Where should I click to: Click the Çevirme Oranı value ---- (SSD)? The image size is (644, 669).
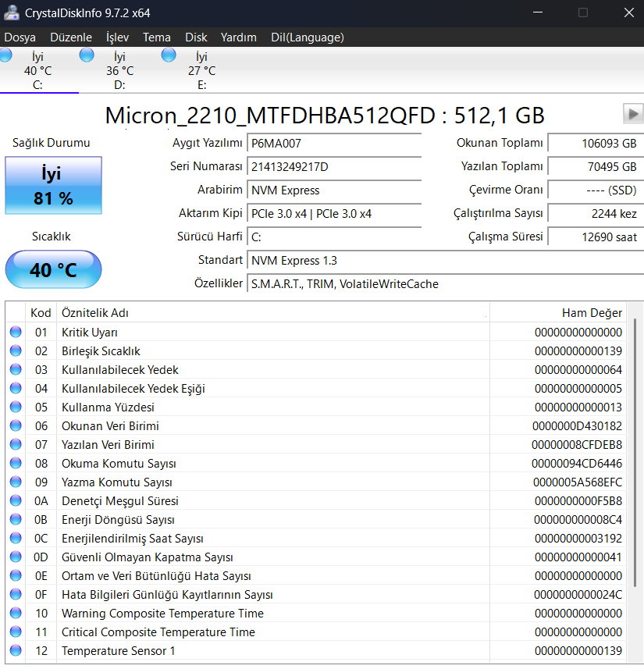(x=596, y=190)
